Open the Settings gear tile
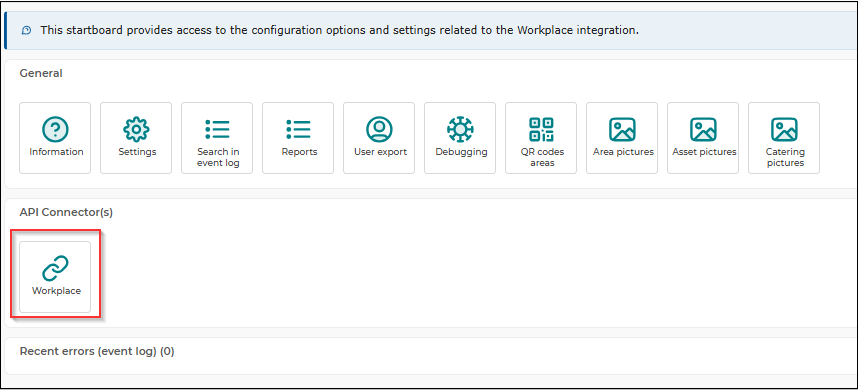 (136, 138)
